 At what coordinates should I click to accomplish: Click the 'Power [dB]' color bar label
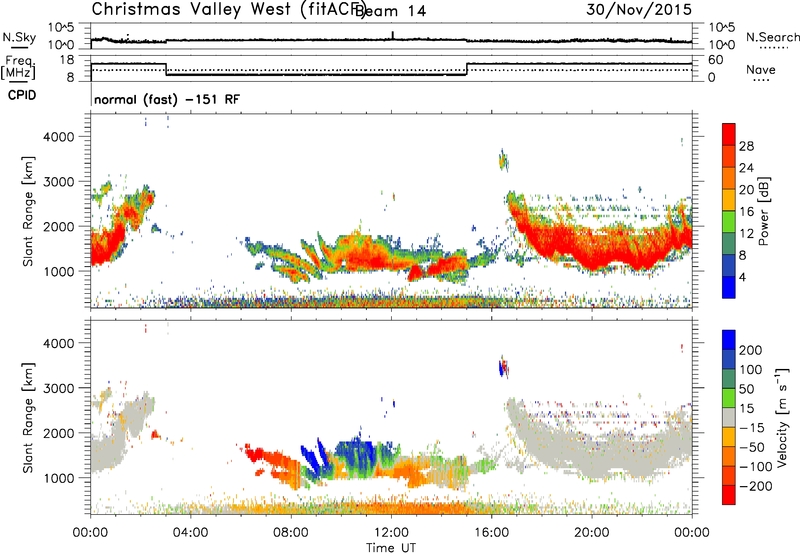[x=763, y=211]
